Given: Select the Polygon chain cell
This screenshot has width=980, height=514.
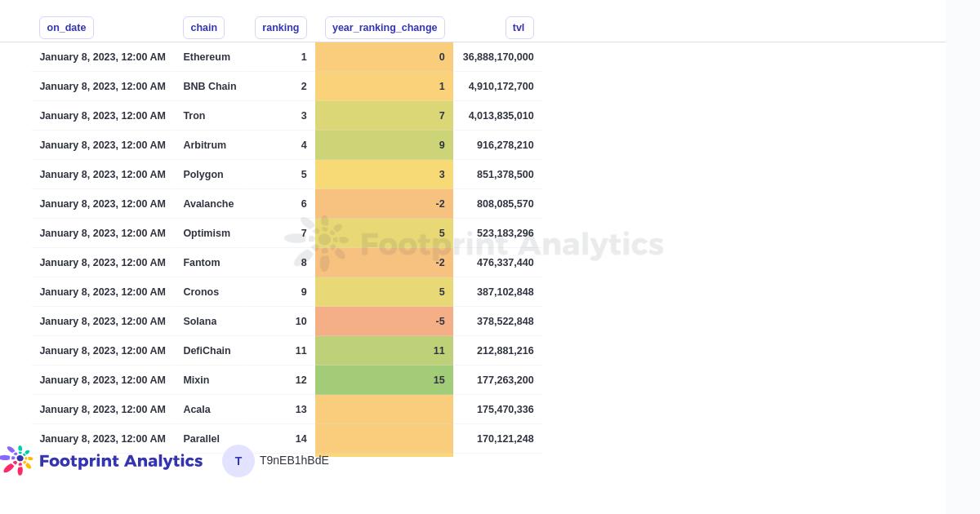Looking at the screenshot, I should point(203,175).
